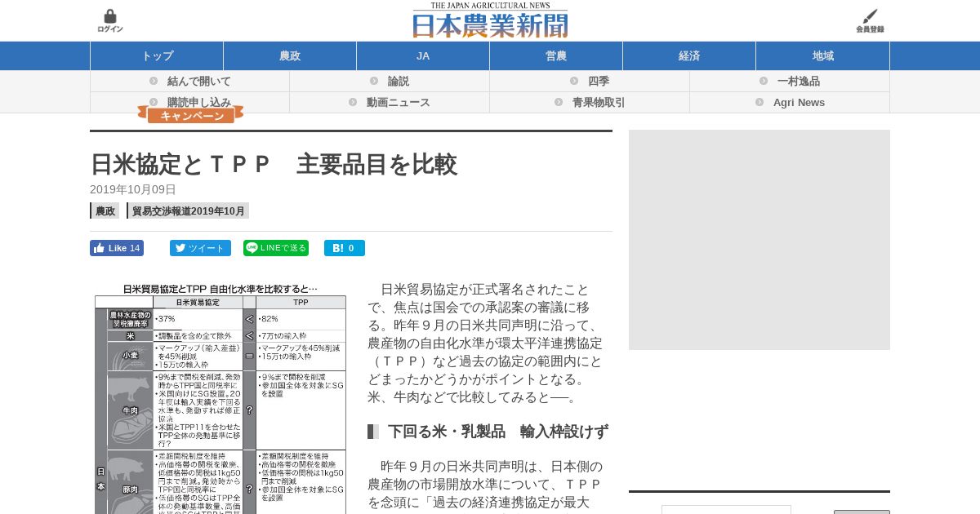
Task: Click the arrow icon beside 一村逸品
Action: [x=764, y=81]
